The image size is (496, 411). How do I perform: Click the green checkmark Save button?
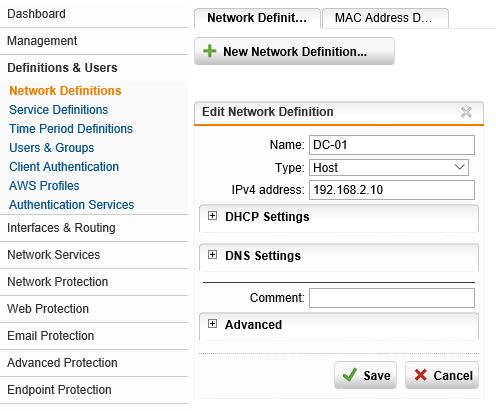pyautogui.click(x=366, y=375)
